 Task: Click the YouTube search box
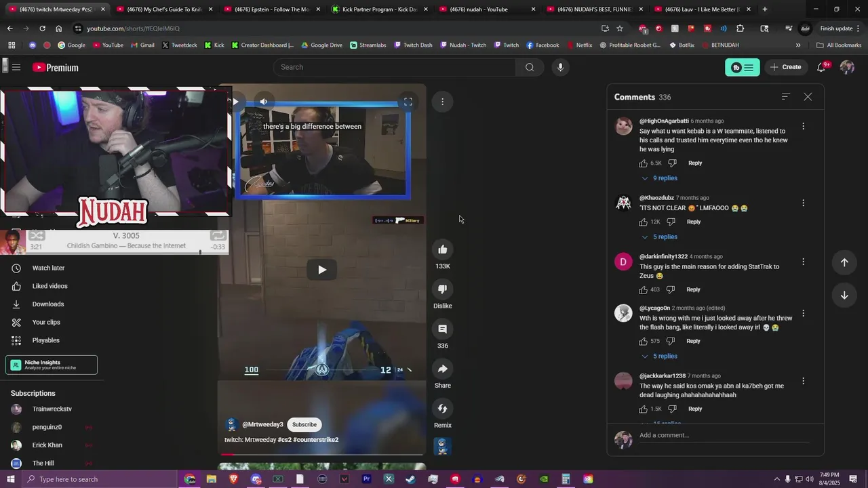pyautogui.click(x=395, y=67)
